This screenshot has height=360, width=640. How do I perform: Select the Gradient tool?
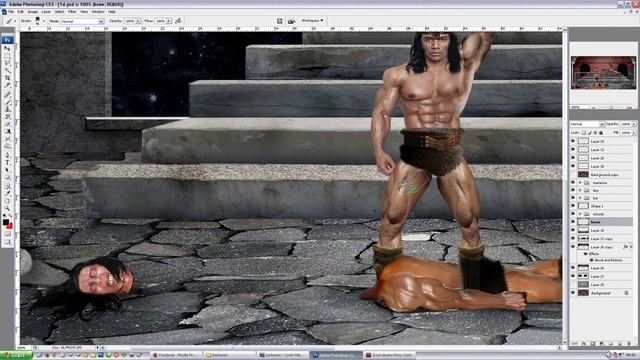[x=7, y=131]
